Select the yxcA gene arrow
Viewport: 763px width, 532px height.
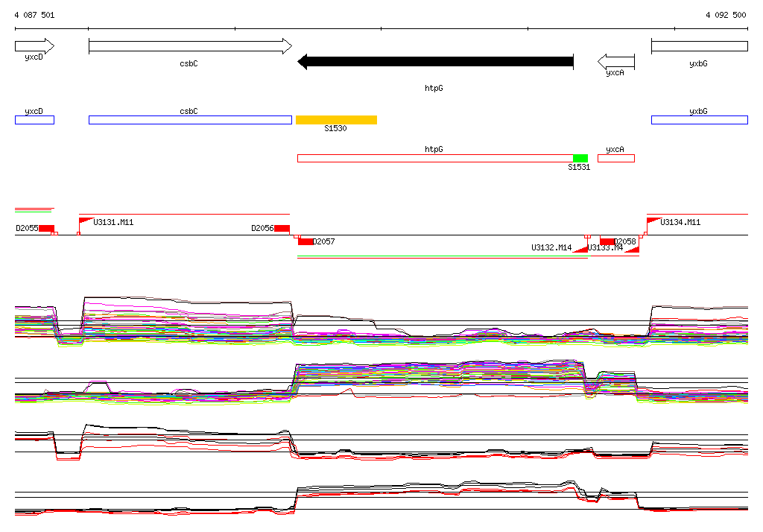pyautogui.click(x=616, y=62)
